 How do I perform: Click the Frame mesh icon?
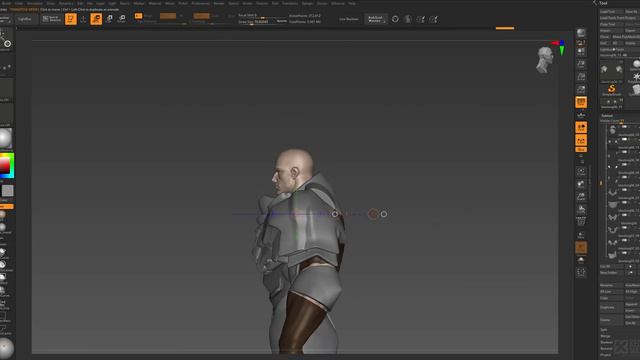click(581, 171)
